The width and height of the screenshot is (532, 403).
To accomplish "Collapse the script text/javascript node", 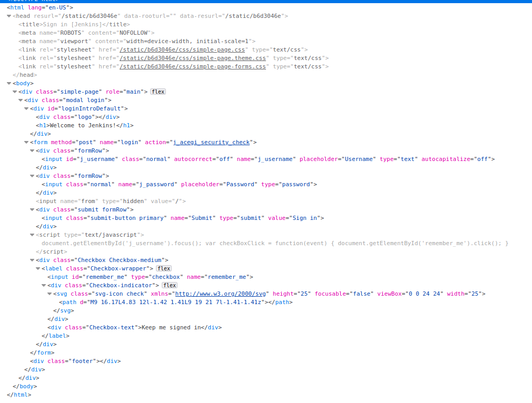I will [x=32, y=235].
